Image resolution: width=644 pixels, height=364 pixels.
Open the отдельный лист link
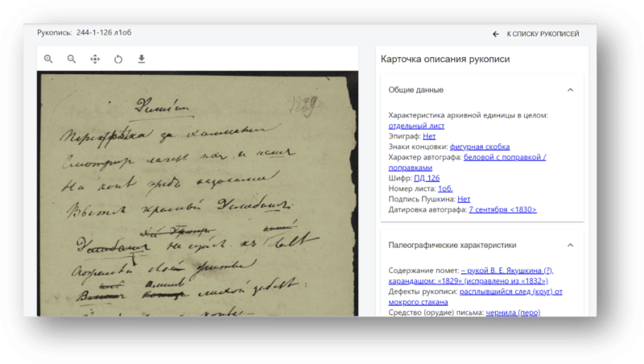[x=415, y=126]
